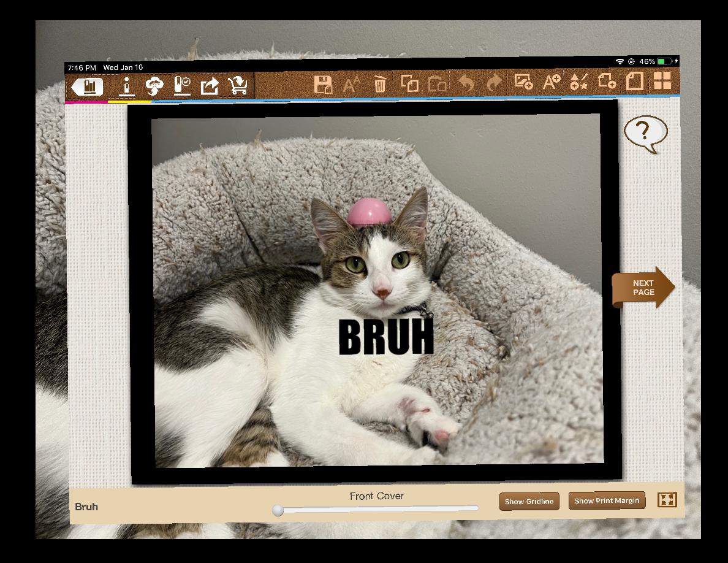The height and width of the screenshot is (563, 728).
Task: Open the add shapes and stickers icon
Action: [579, 82]
